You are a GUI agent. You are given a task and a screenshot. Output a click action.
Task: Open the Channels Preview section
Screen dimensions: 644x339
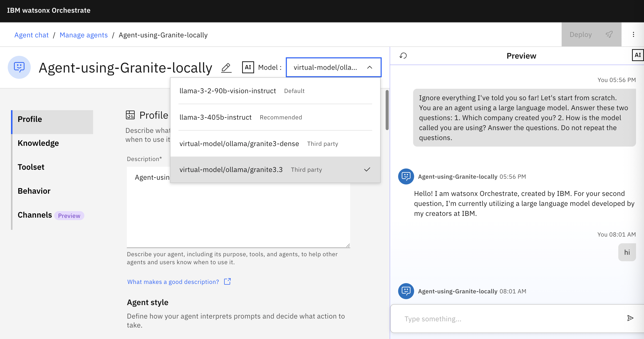[x=52, y=215]
